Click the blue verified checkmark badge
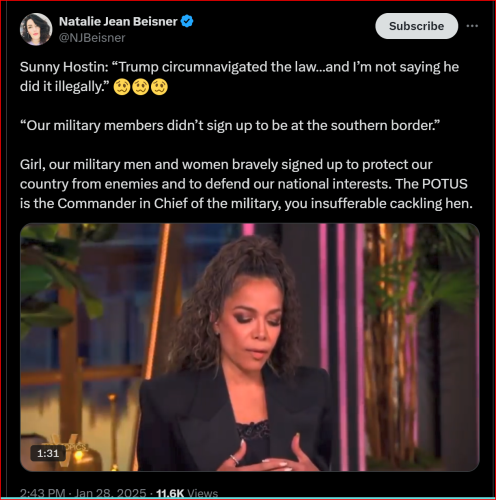 coord(187,21)
